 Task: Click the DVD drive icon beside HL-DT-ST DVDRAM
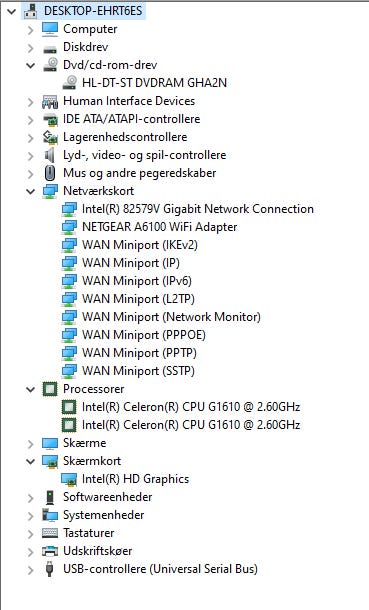(70, 82)
